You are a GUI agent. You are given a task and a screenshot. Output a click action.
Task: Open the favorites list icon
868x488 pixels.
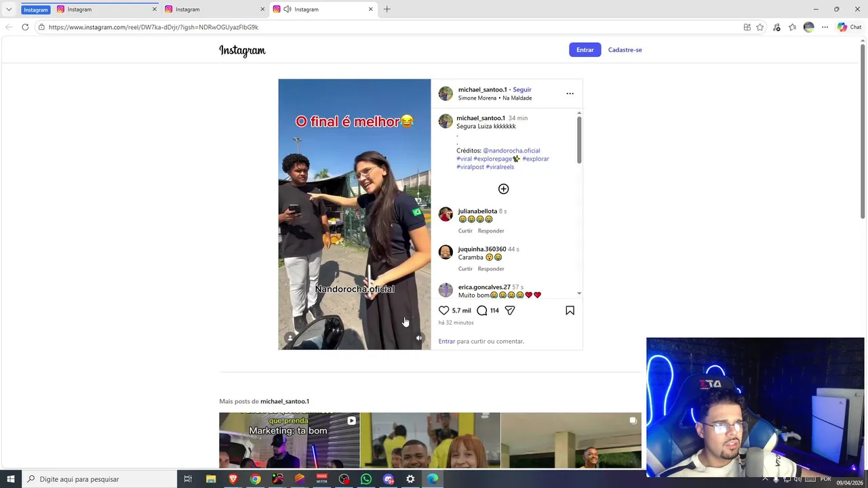[792, 27]
